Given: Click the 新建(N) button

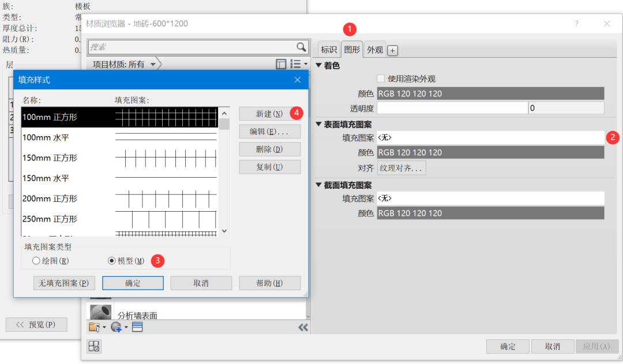Looking at the screenshot, I should [270, 114].
